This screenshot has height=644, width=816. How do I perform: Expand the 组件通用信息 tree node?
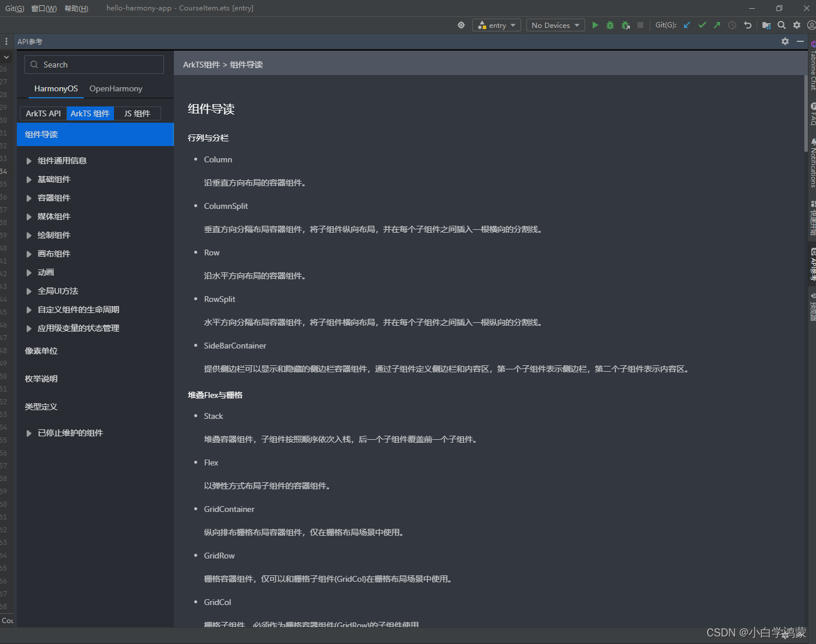29,161
